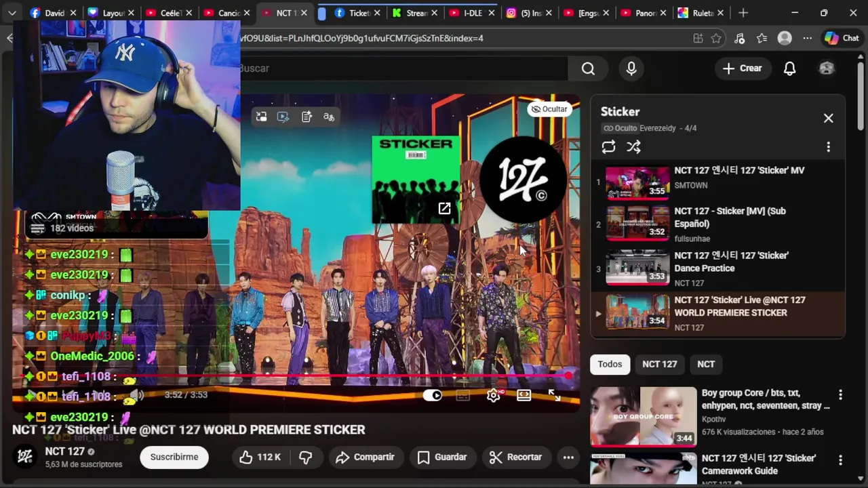
Task: Toggle subtitles in the player
Action: [x=462, y=395]
